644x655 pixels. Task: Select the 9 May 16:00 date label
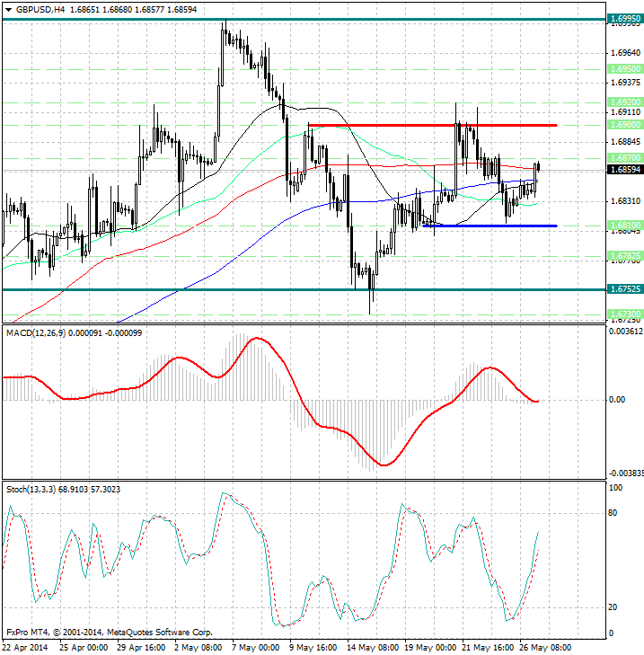coord(313,648)
